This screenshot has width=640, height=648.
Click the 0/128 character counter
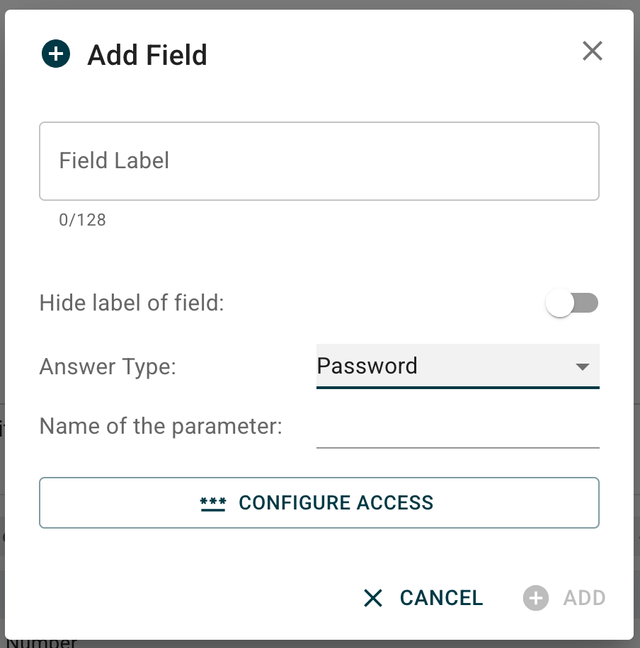pyautogui.click(x=82, y=220)
